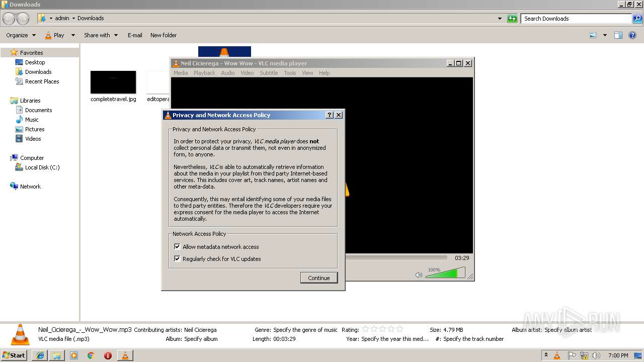Viewport: 644px width, 362px height.
Task: Open the Tools menu in VLC
Action: [x=290, y=73]
